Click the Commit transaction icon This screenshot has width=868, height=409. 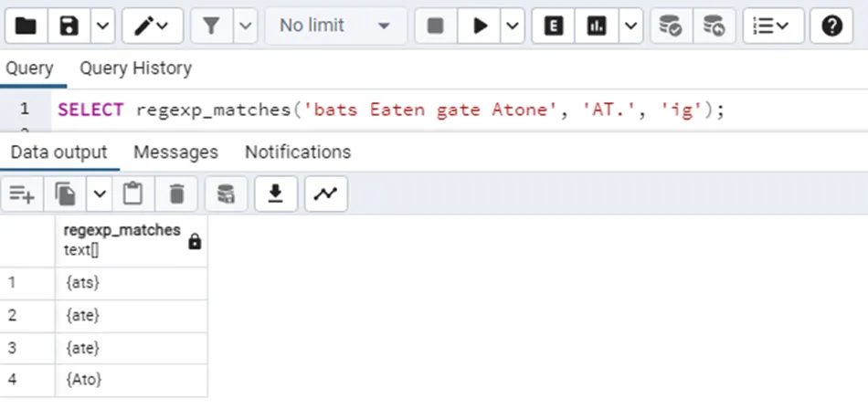tap(671, 26)
